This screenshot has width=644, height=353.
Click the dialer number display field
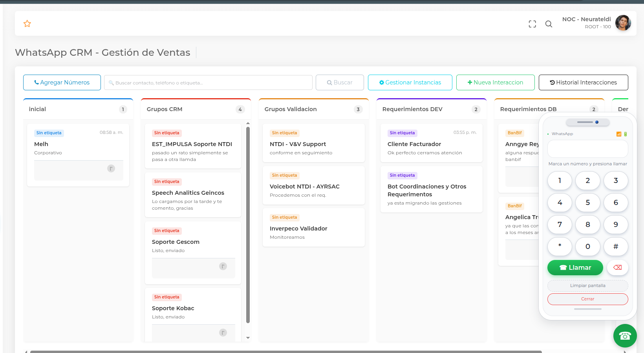click(588, 149)
